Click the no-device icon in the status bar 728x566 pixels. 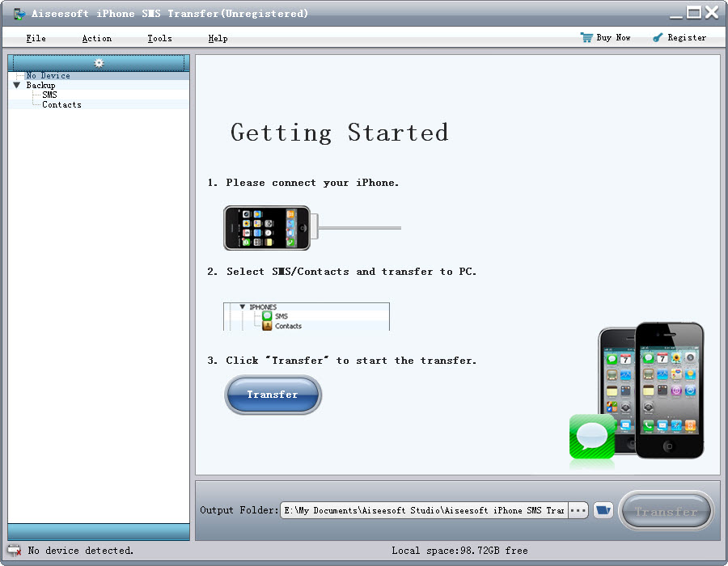pyautogui.click(x=15, y=551)
